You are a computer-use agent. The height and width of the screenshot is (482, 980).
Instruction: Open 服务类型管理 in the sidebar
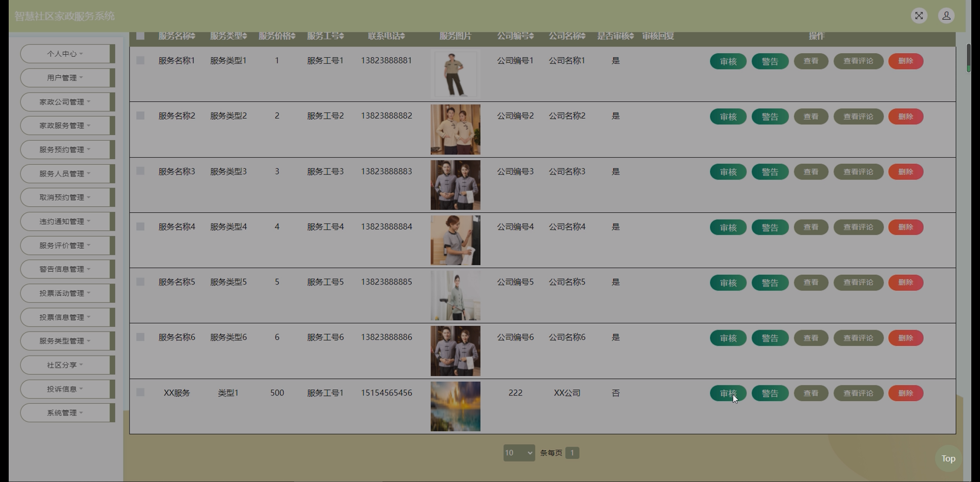[x=68, y=341]
